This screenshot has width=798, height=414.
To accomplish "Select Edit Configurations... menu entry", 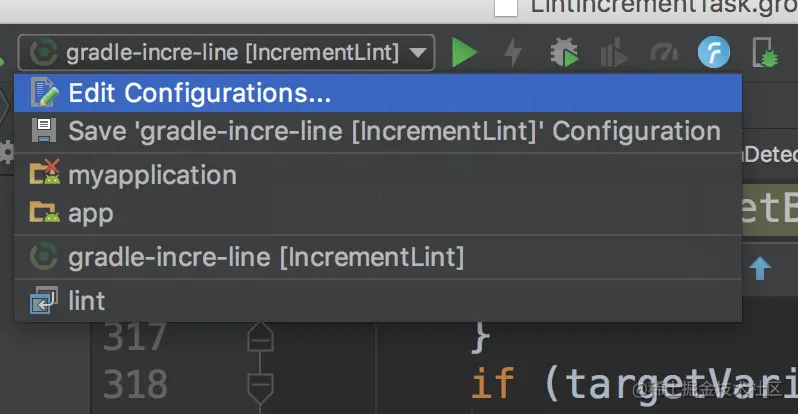I will pos(199,94).
